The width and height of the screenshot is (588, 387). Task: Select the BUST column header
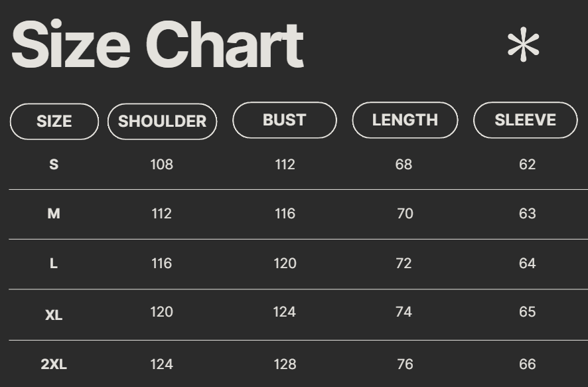click(x=284, y=120)
